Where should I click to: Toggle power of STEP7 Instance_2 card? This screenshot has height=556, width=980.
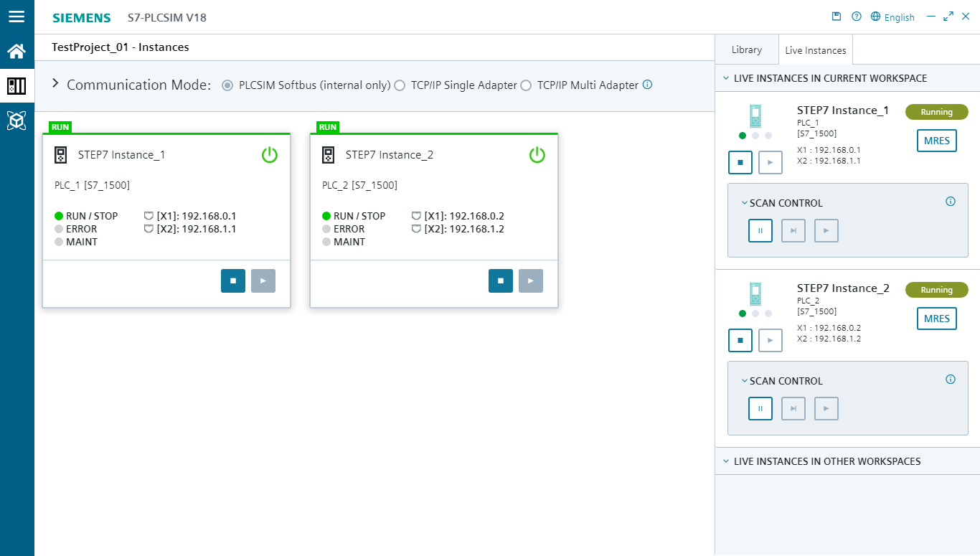[x=537, y=154]
